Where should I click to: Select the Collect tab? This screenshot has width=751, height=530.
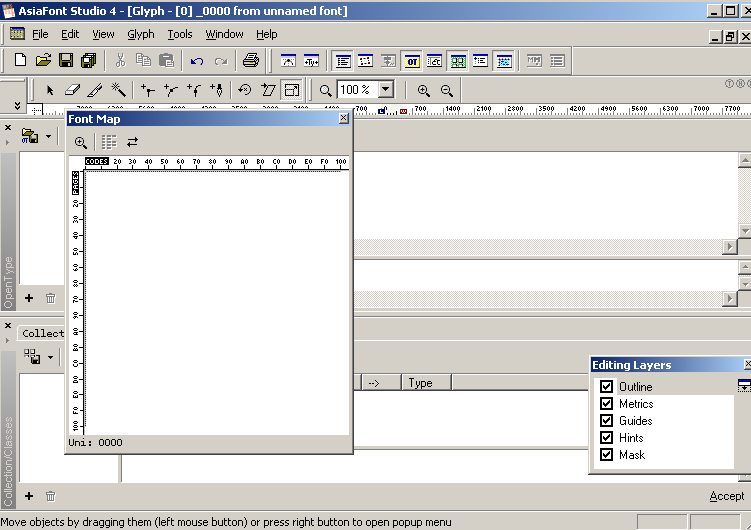pyautogui.click(x=43, y=333)
